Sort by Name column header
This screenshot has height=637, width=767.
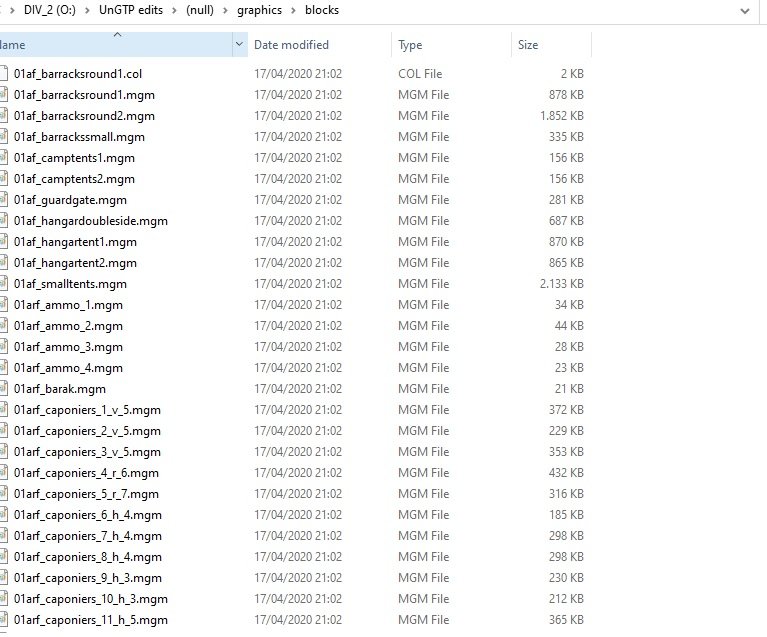coord(116,45)
